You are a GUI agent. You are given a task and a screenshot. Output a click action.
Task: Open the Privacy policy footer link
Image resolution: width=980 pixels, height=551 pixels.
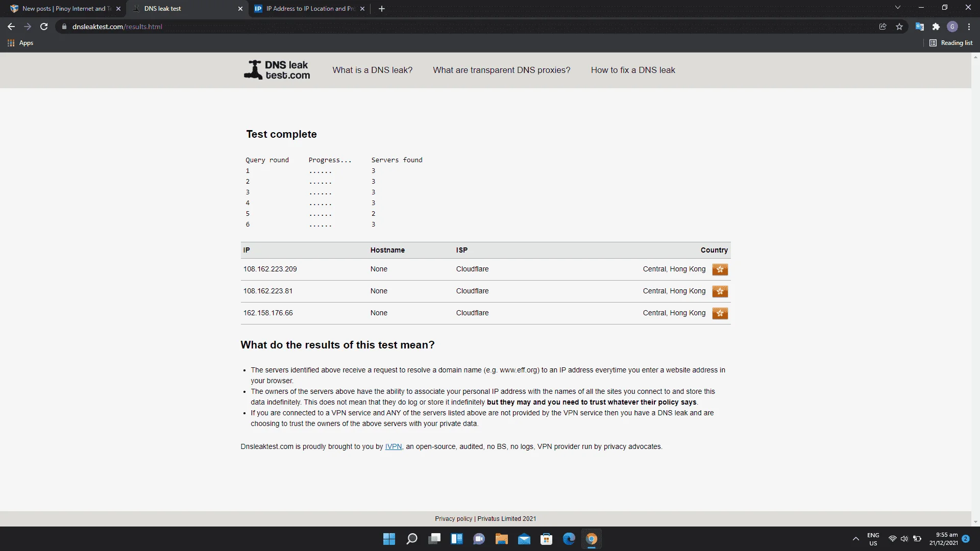[453, 519]
